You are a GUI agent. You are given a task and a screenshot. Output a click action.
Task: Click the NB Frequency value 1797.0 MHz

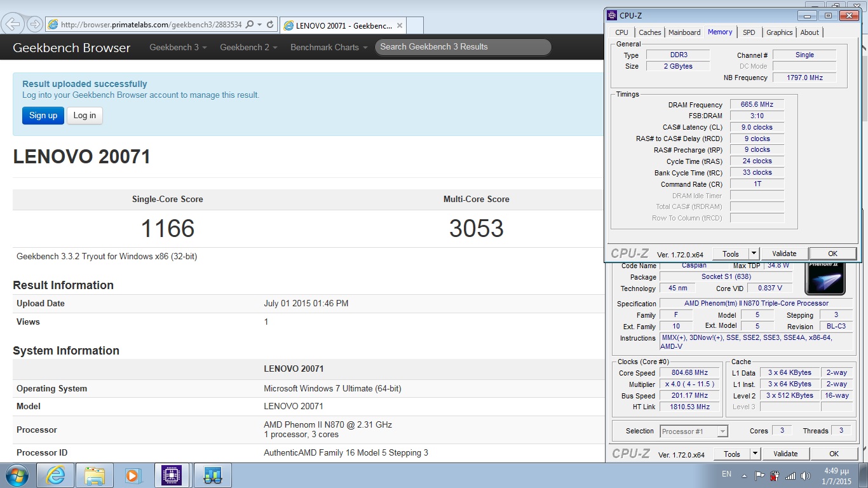[804, 78]
